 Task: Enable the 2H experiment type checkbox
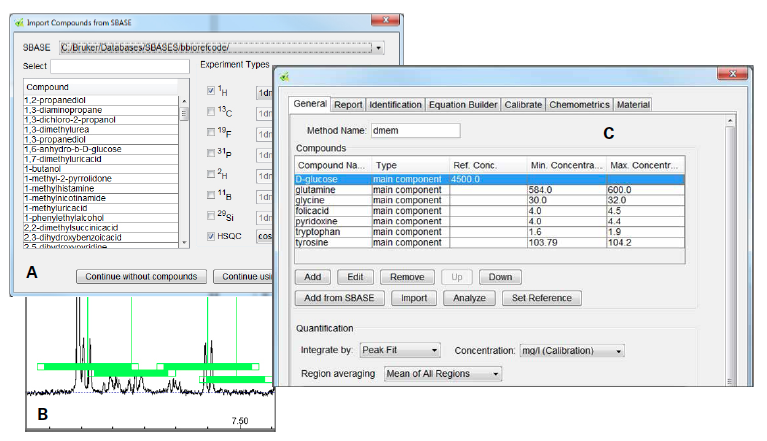point(211,174)
